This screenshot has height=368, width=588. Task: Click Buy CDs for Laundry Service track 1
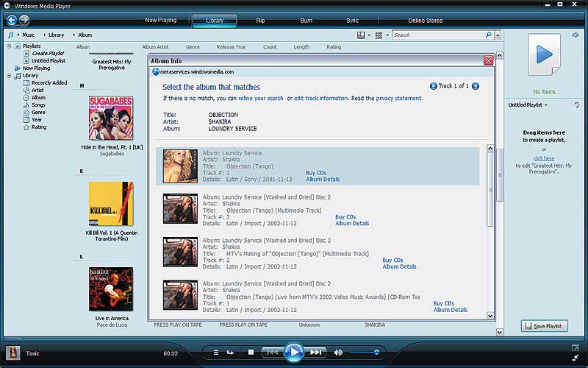point(316,173)
